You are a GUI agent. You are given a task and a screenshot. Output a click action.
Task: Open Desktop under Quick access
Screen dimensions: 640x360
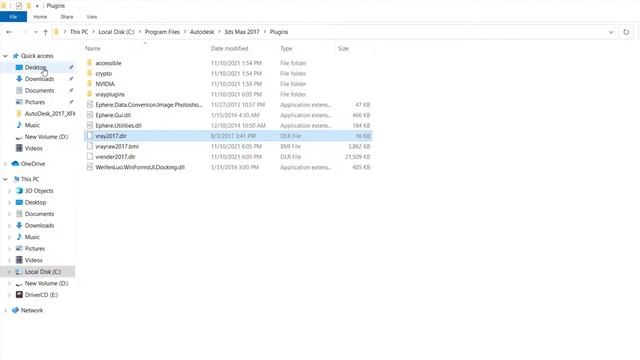coord(36,67)
